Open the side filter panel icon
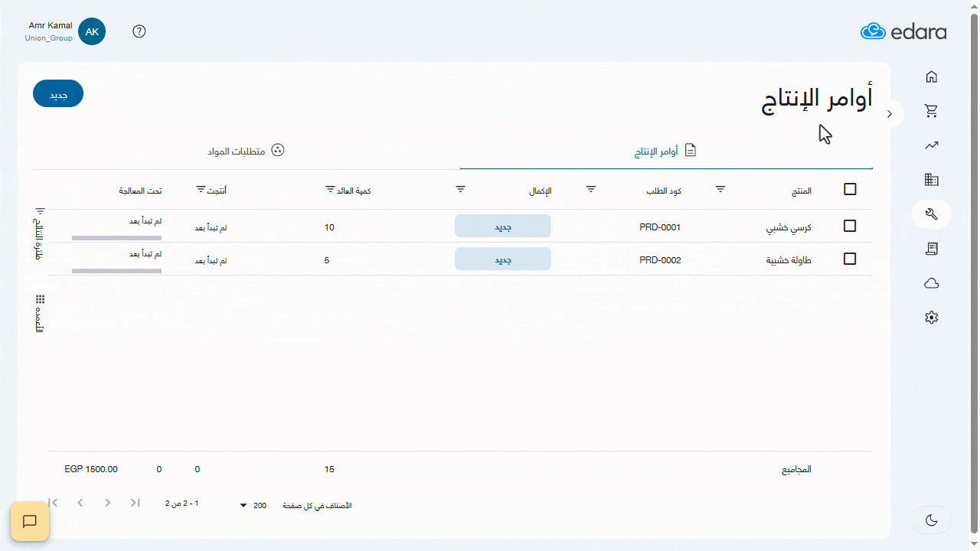Screen dimensions: 980x551 coord(41,210)
